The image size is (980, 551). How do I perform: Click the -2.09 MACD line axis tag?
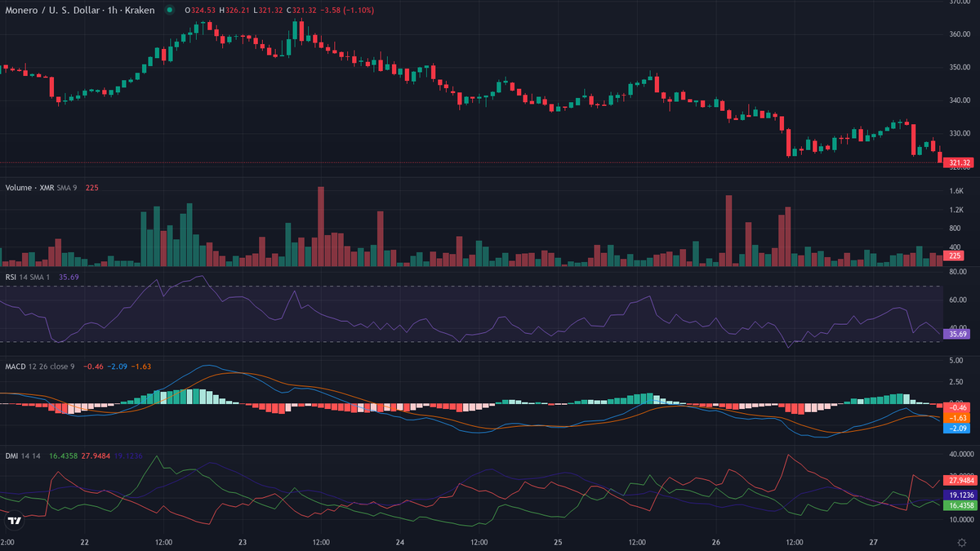tap(955, 428)
